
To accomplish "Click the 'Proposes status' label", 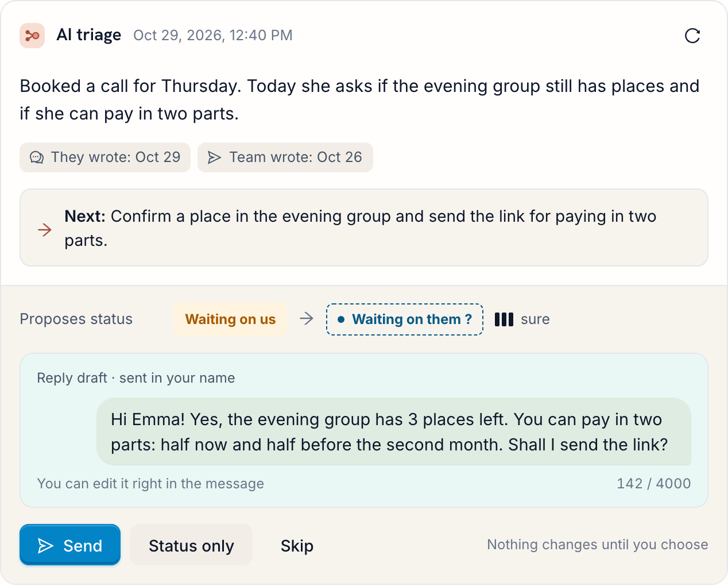I will point(76,319).
